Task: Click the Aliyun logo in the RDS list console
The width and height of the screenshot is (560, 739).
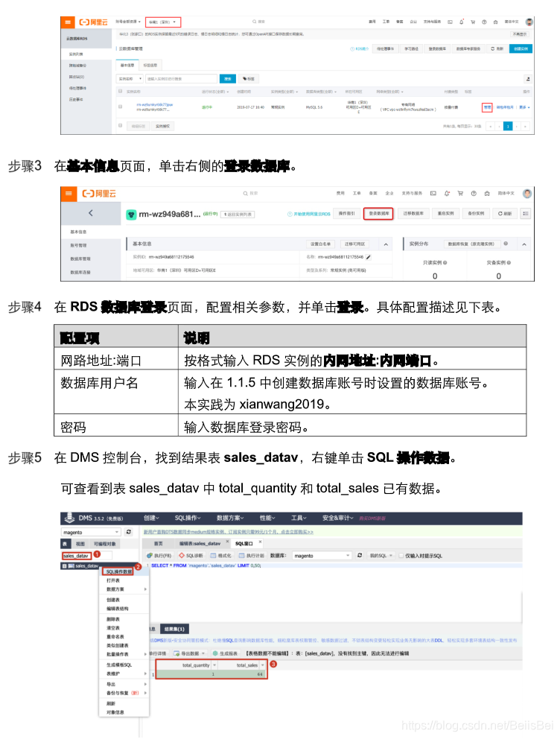Action: pos(93,22)
